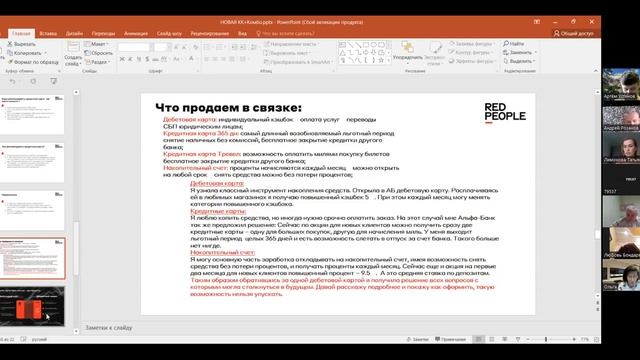Open the Дизайн (Design) tab
640x360 pixels.
tap(74, 33)
